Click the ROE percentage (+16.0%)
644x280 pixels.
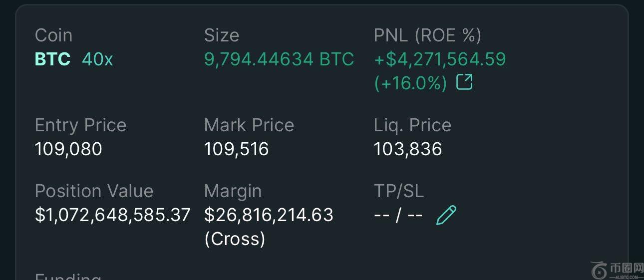[x=410, y=83]
